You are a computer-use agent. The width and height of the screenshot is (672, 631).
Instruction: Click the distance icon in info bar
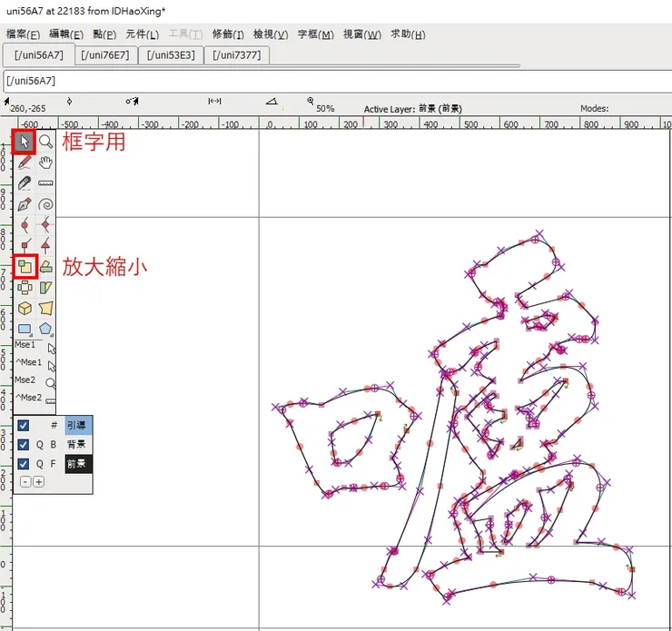click(x=214, y=101)
